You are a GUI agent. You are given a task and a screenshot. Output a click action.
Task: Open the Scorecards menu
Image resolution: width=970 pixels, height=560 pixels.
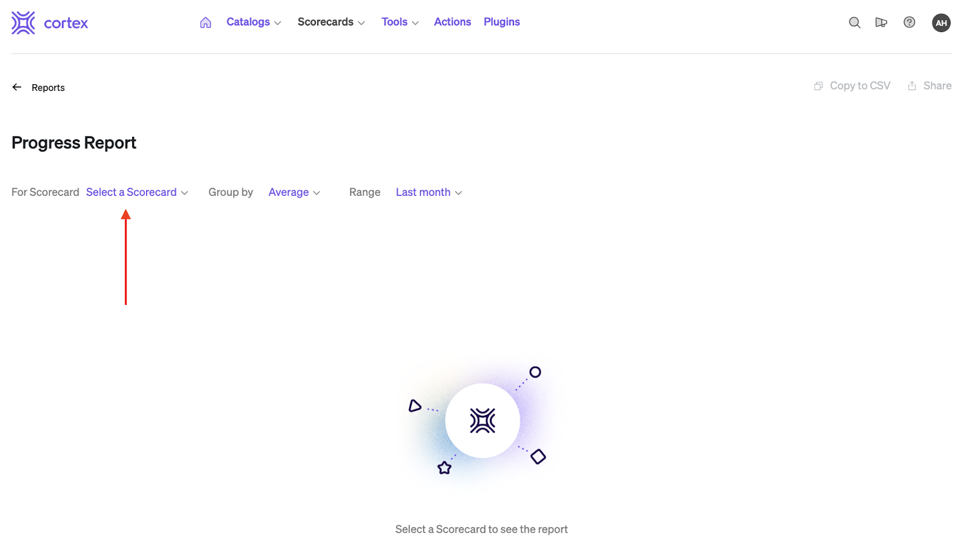(x=331, y=22)
